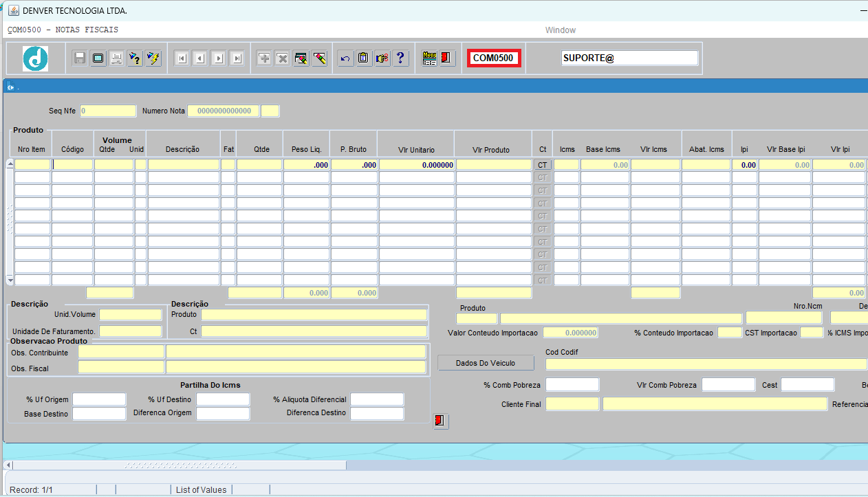Jump to the last record
The image size is (868, 497).
(237, 58)
